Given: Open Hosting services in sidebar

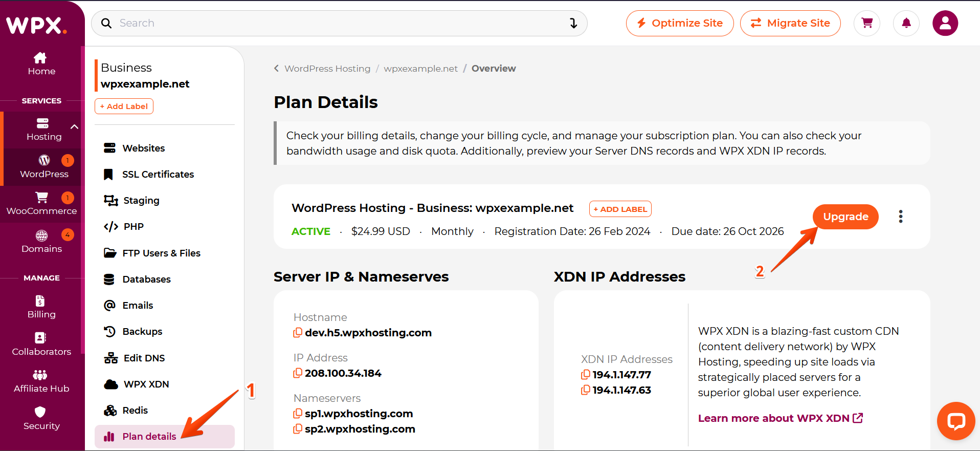Looking at the screenshot, I should click(x=43, y=130).
